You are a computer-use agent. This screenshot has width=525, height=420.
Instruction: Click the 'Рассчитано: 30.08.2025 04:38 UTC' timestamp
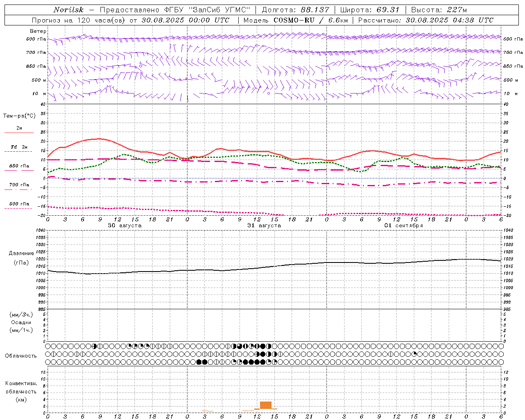[426, 20]
